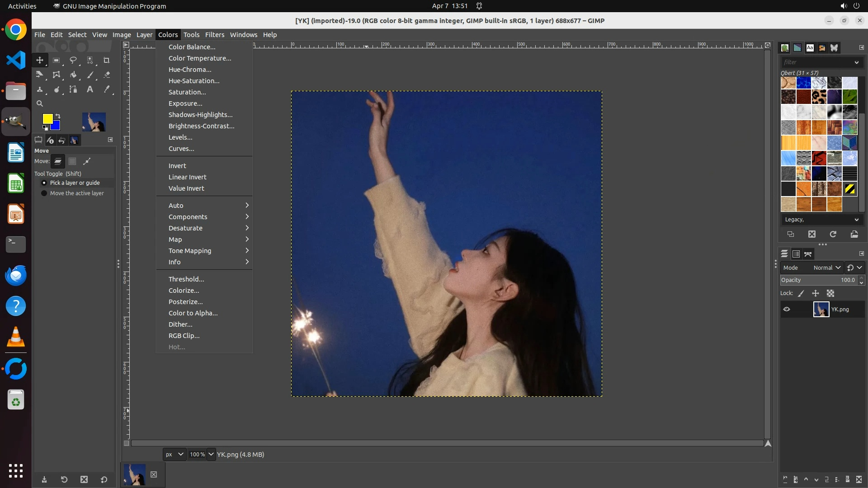Select Pick a layer or guide option
Screen dimensions: 868x488
(44, 183)
